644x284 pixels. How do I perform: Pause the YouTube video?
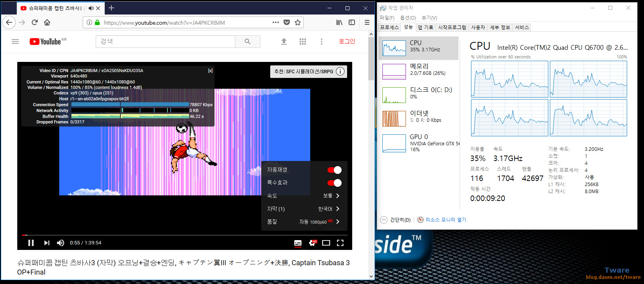pos(31,243)
